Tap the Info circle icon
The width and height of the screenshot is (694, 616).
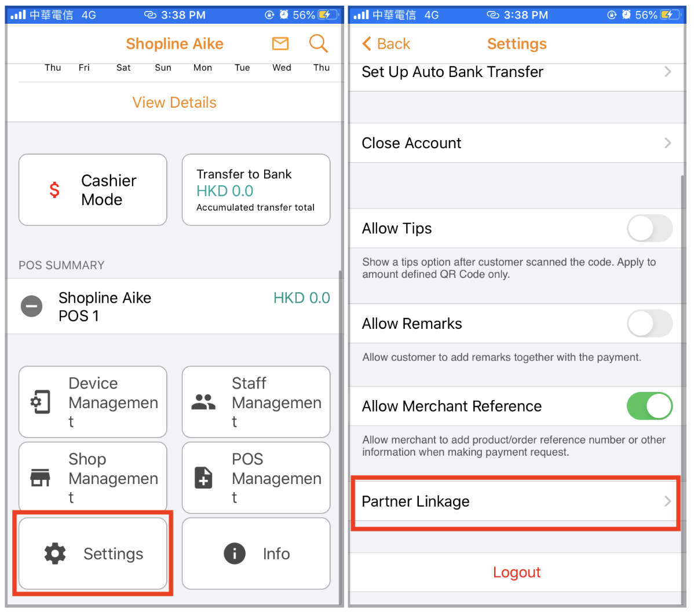[x=235, y=553]
